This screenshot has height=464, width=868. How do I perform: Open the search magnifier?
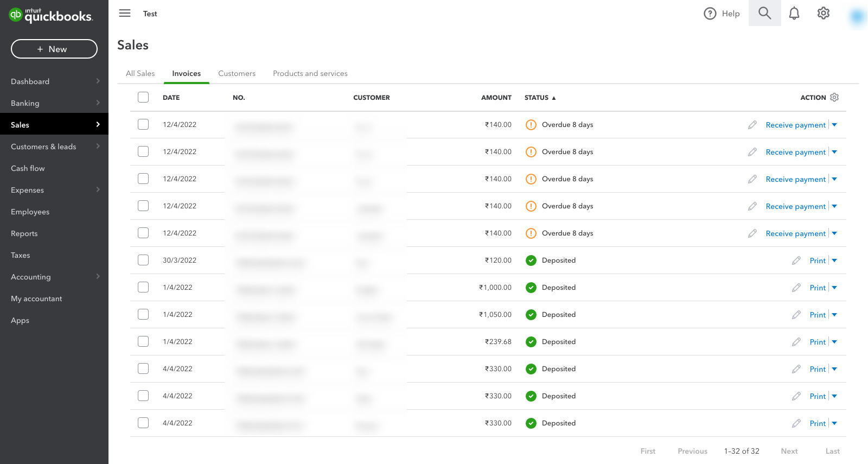pyautogui.click(x=765, y=13)
